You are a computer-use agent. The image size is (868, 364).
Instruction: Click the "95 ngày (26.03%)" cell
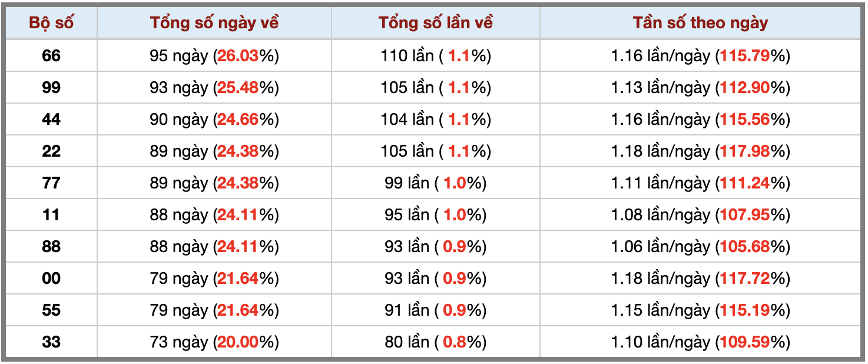(214, 55)
